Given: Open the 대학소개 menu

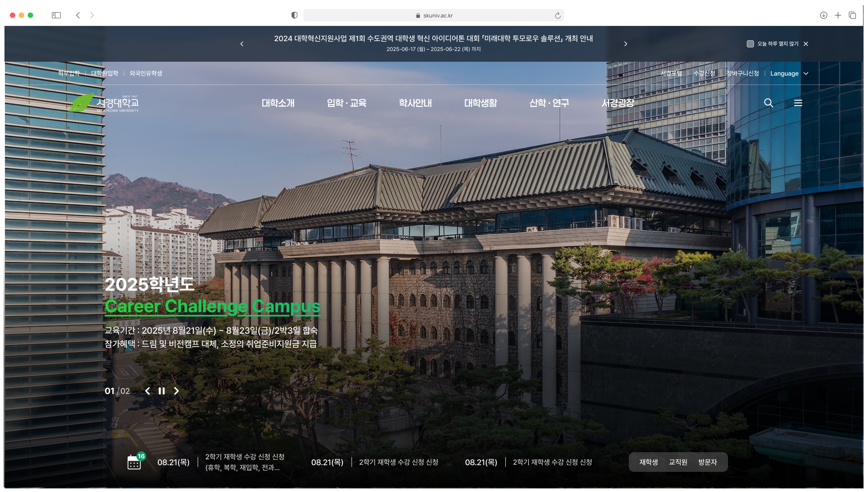Looking at the screenshot, I should click(278, 103).
